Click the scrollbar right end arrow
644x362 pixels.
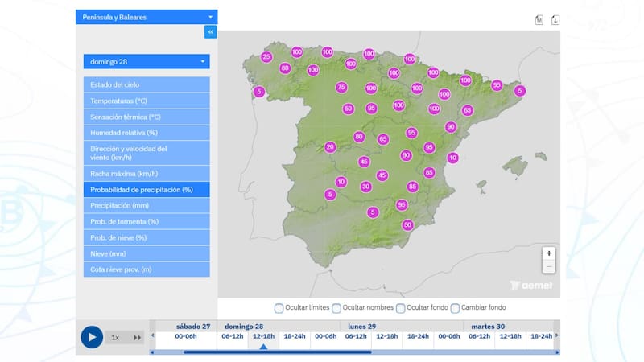[557, 352]
